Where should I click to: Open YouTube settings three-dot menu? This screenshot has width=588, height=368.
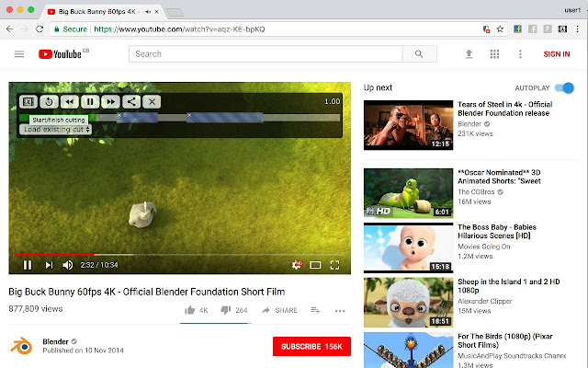click(520, 54)
